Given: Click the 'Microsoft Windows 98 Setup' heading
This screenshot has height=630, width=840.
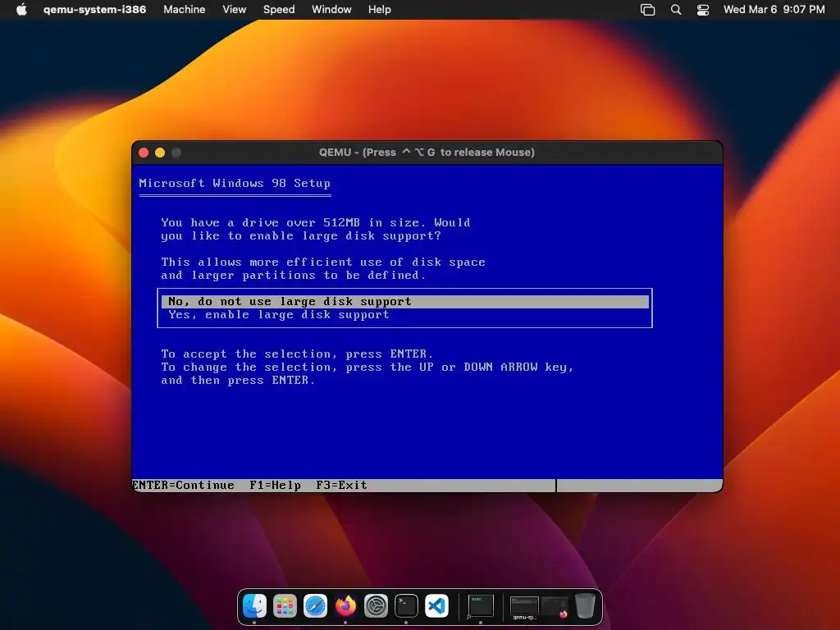Looking at the screenshot, I should (235, 183).
